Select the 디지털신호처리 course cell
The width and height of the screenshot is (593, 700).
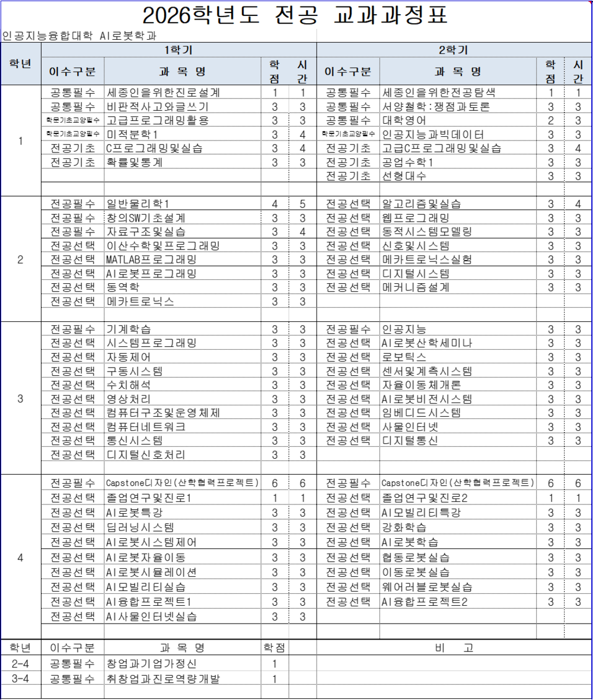[x=182, y=455]
